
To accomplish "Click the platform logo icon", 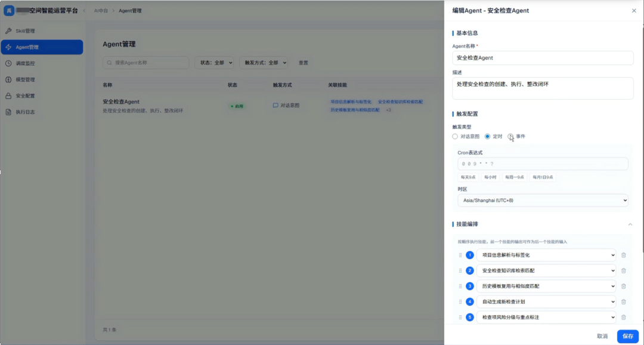I will coord(8,11).
